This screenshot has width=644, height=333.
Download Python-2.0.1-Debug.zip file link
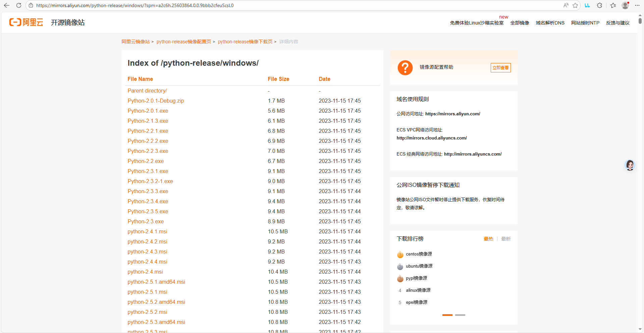coord(156,101)
